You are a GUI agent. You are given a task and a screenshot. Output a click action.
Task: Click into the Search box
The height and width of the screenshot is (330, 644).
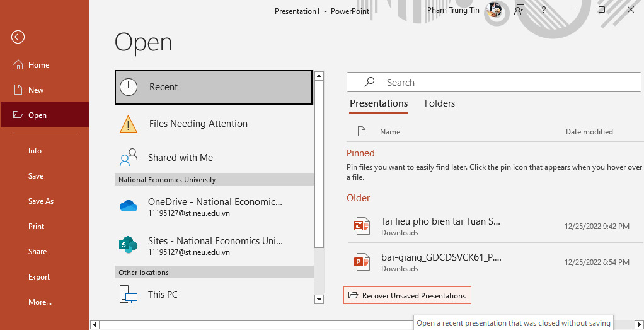tap(493, 82)
